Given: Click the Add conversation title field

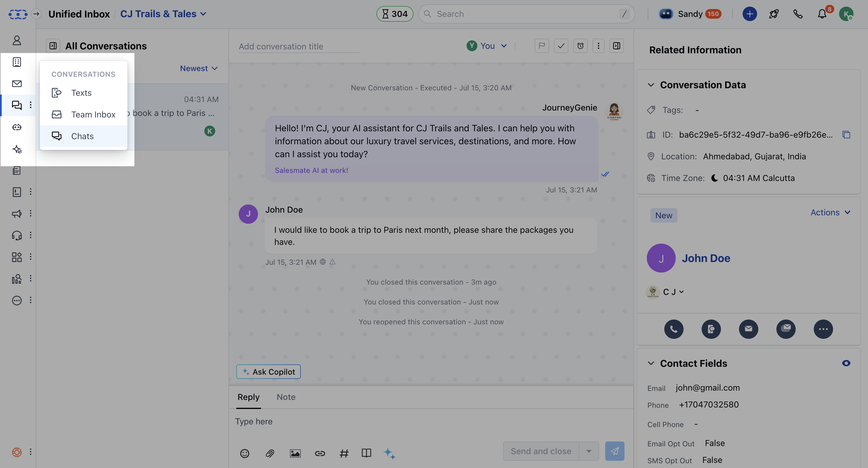Looking at the screenshot, I should 299,46.
